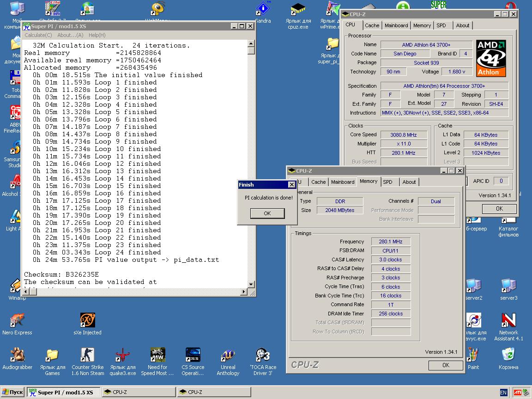Click the Loop 24 finished line
This screenshot has width=532, height=399.
point(97,253)
